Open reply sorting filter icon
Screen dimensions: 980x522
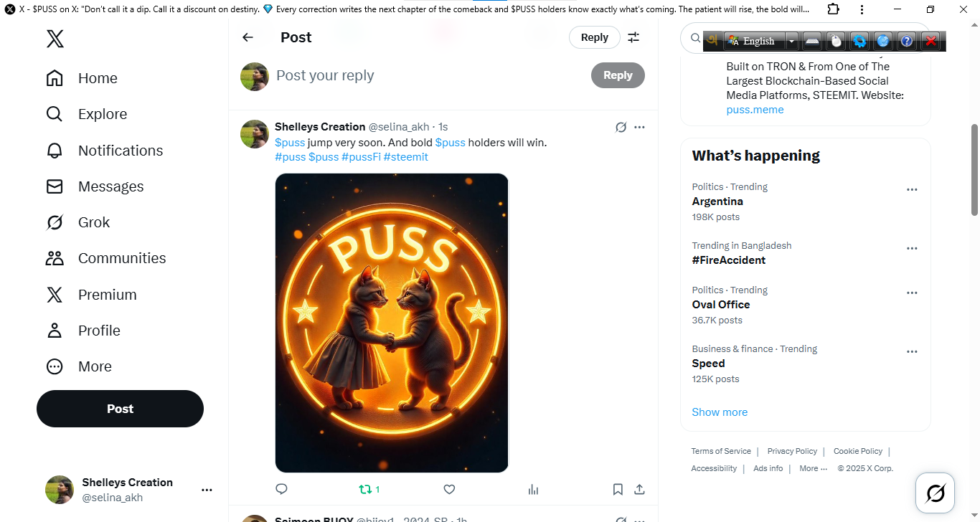click(x=633, y=37)
